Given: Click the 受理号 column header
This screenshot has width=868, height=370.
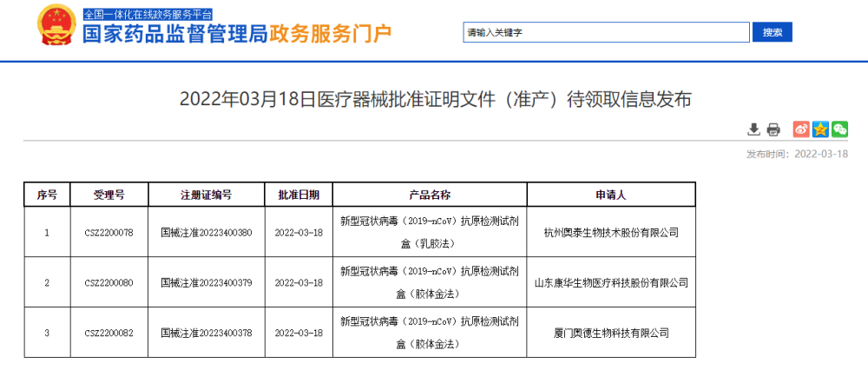Looking at the screenshot, I should tap(109, 195).
